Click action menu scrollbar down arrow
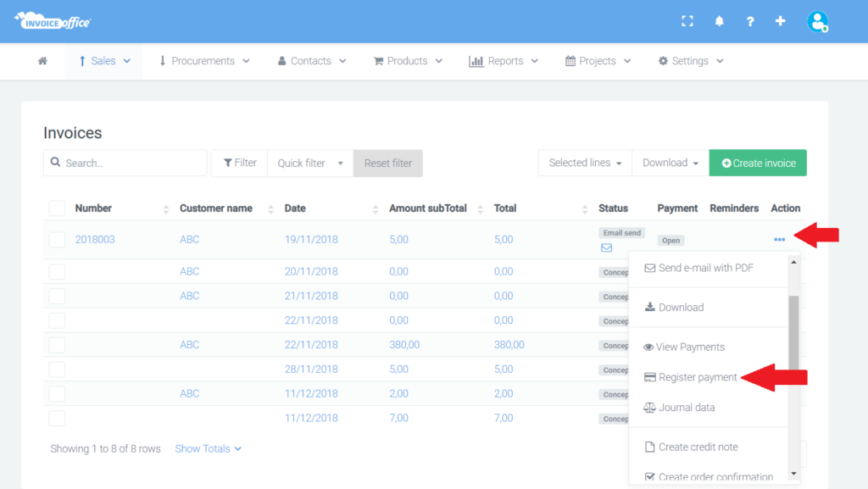 793,474
